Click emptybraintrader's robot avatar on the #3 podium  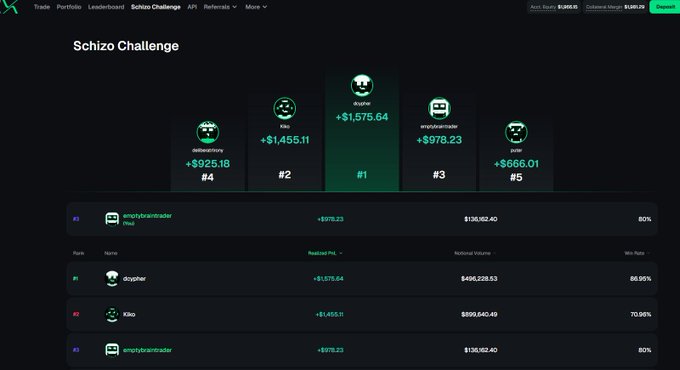coord(439,108)
